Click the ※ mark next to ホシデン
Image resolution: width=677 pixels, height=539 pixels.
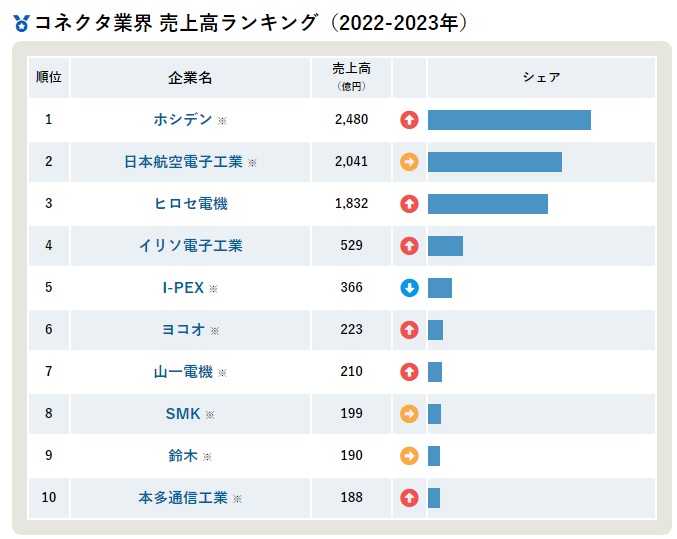point(222,121)
